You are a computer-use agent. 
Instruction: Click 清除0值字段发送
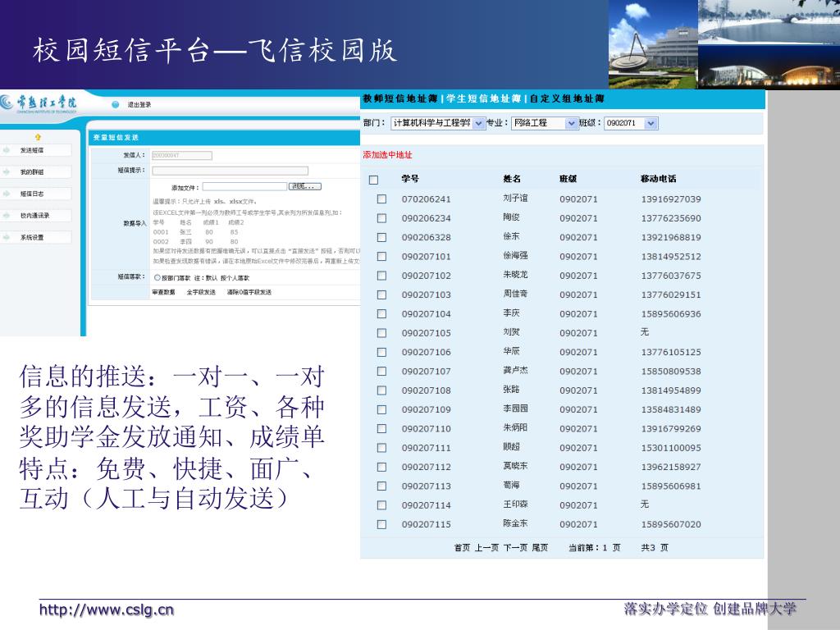249,292
